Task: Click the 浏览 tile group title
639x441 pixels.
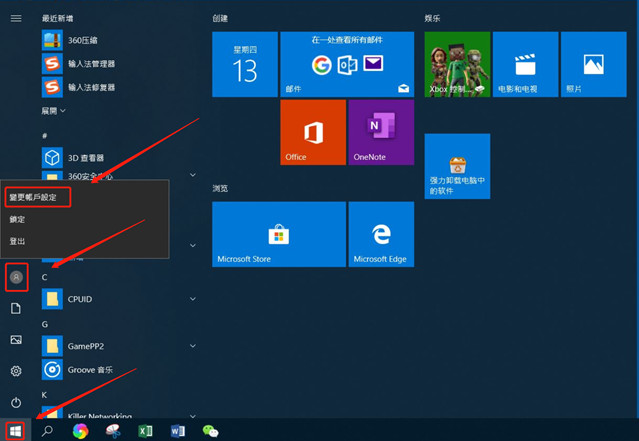Action: [x=220, y=188]
